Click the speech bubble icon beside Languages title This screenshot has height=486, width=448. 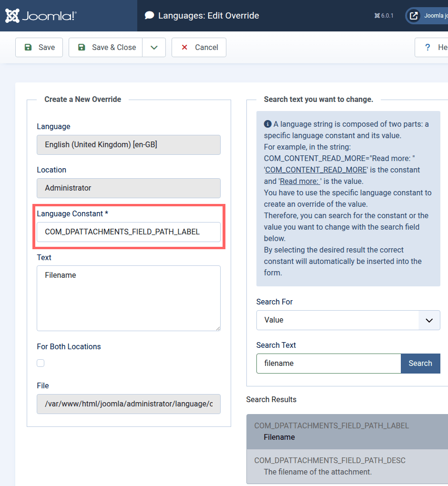150,16
